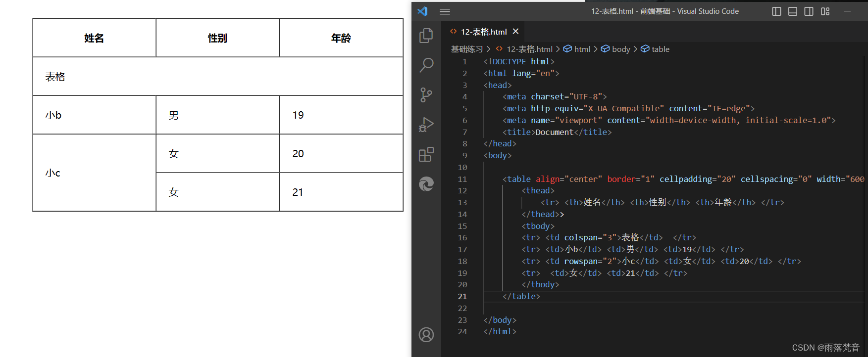Click the meta charset line of code
The height and width of the screenshot is (357, 868).
point(555,97)
